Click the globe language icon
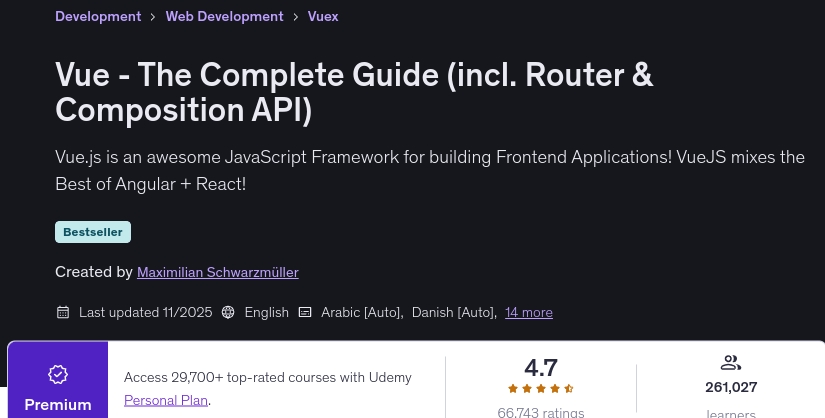This screenshot has height=418, width=825. pyautogui.click(x=228, y=312)
